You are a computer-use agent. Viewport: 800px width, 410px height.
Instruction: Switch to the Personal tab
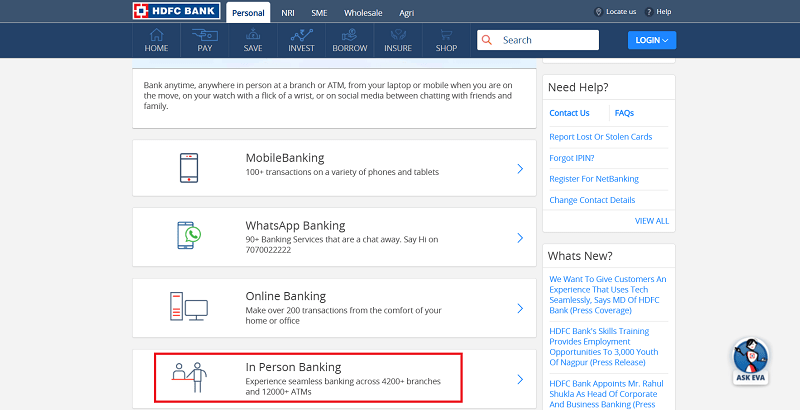248,13
